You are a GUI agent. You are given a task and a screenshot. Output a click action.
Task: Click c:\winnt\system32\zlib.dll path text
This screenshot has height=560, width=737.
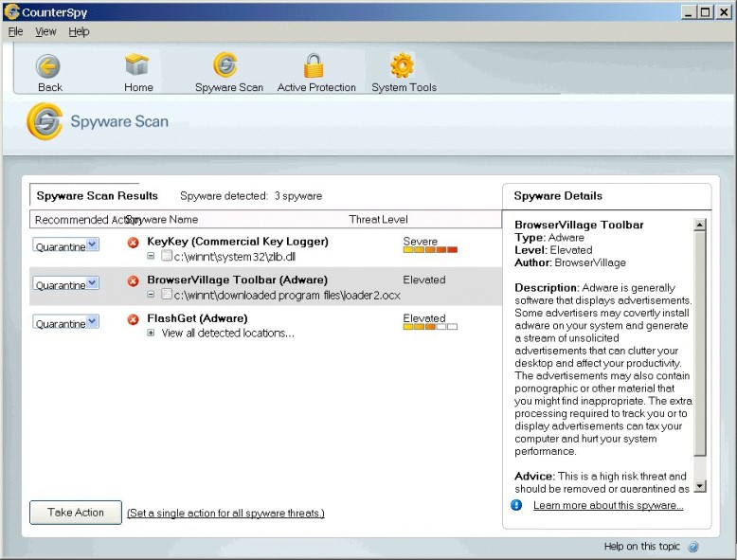[x=235, y=257]
